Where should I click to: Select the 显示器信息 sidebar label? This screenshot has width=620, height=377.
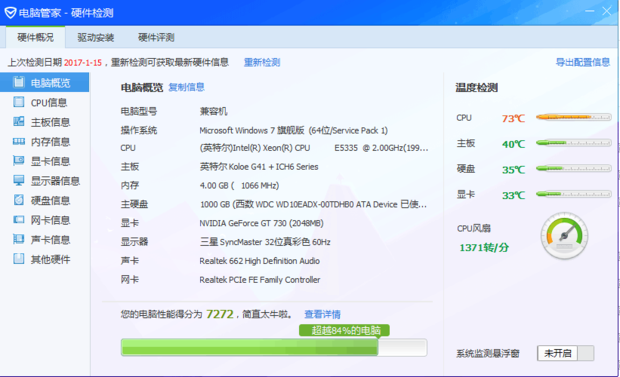[x=55, y=181]
